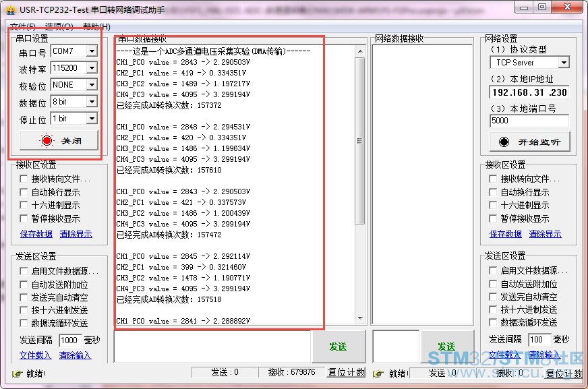Click serial 清除输入 link
Image resolution: width=588 pixels, height=389 pixels.
75,355
